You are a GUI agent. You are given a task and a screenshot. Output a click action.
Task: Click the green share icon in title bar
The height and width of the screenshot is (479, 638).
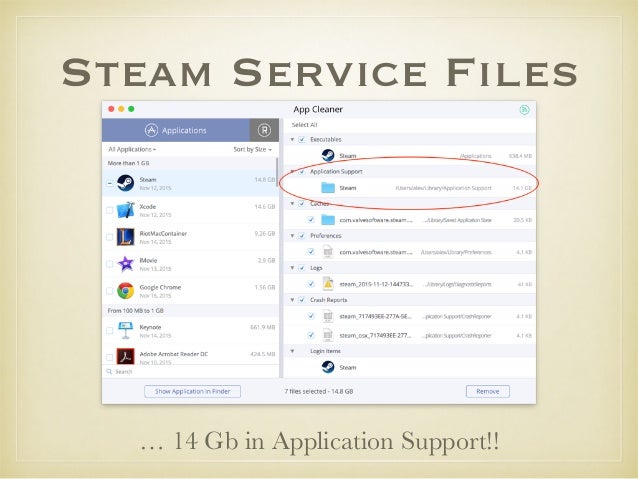click(x=524, y=109)
